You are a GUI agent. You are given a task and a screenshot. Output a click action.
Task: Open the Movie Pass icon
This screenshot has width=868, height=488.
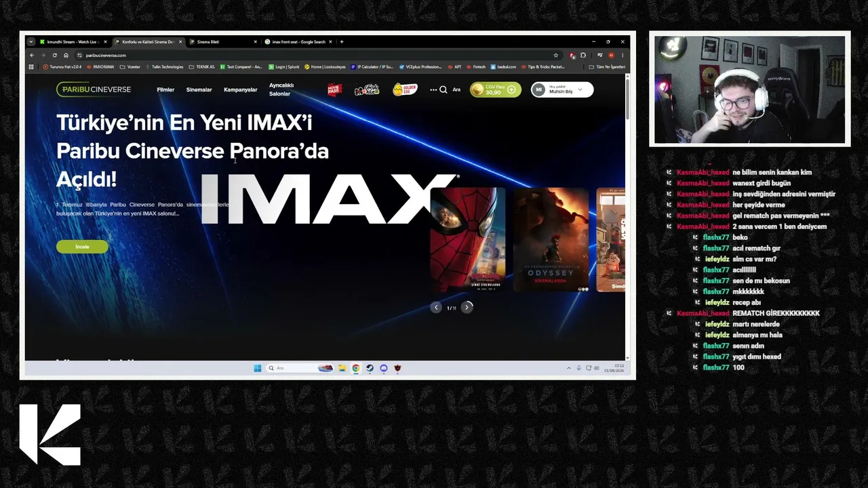pos(334,89)
